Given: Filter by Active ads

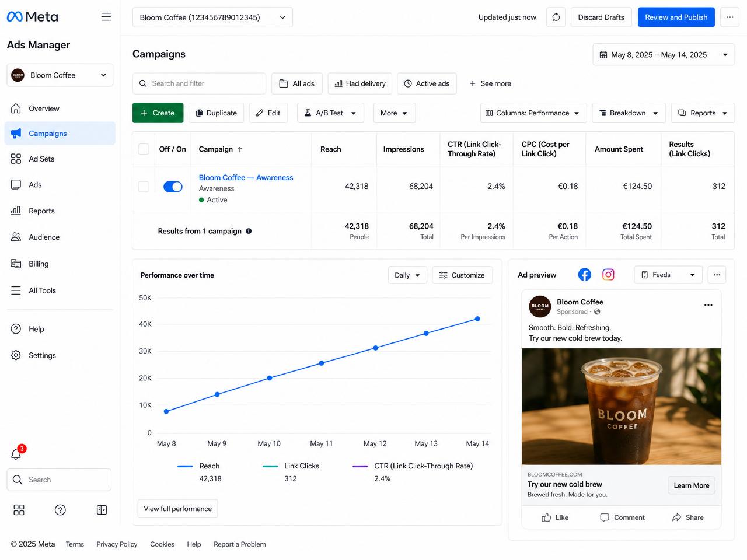Looking at the screenshot, I should pyautogui.click(x=427, y=83).
